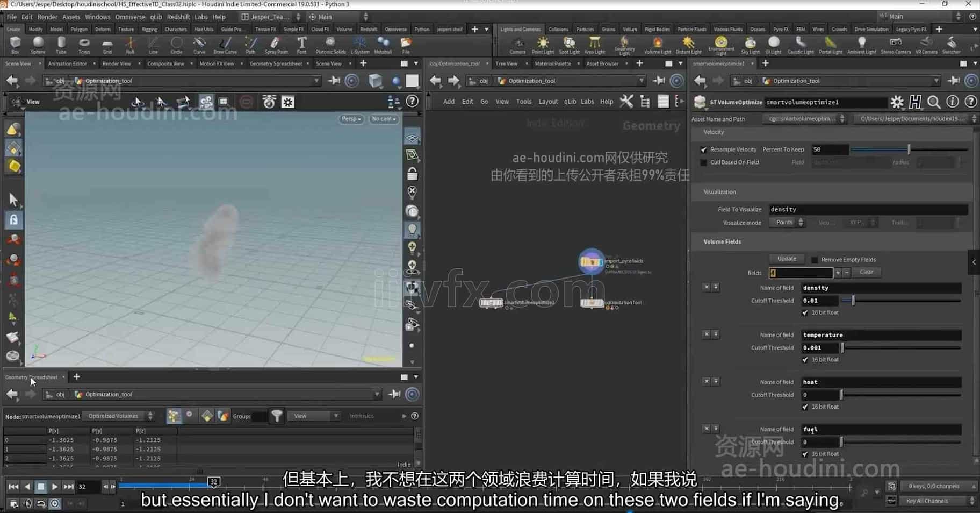980x513 pixels.
Task: Click the Update volume fields button
Action: 787,259
